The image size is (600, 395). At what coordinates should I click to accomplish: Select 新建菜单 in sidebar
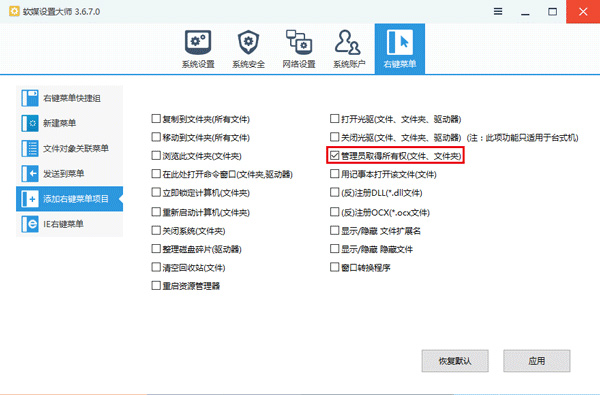point(69,123)
